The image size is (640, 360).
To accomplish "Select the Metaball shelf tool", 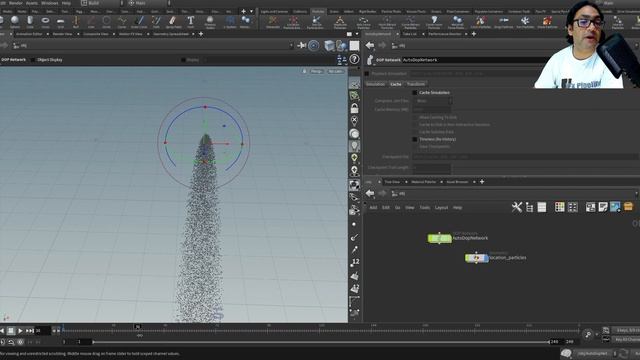I will click(x=245, y=22).
